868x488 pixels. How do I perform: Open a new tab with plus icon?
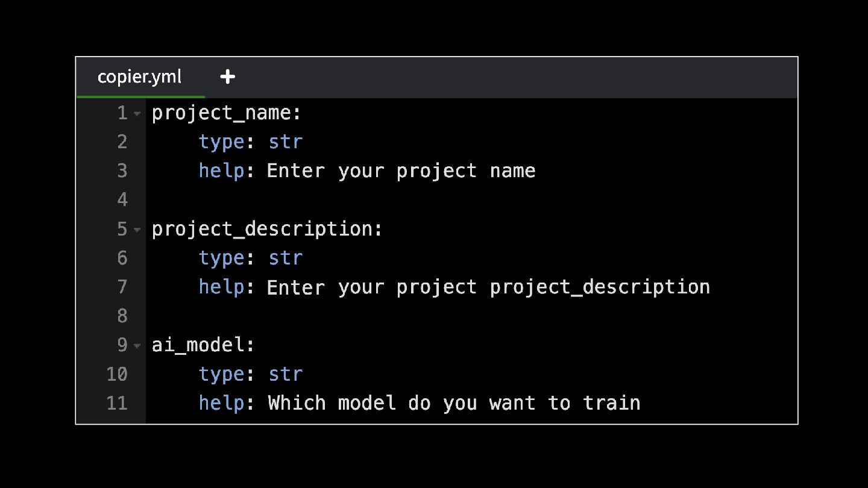coord(227,77)
